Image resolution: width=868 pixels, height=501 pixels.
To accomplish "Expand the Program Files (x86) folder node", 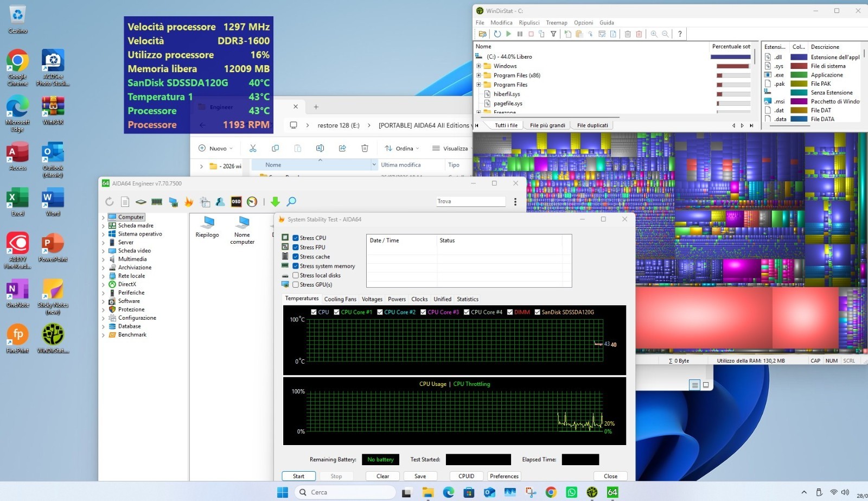I will coord(478,75).
